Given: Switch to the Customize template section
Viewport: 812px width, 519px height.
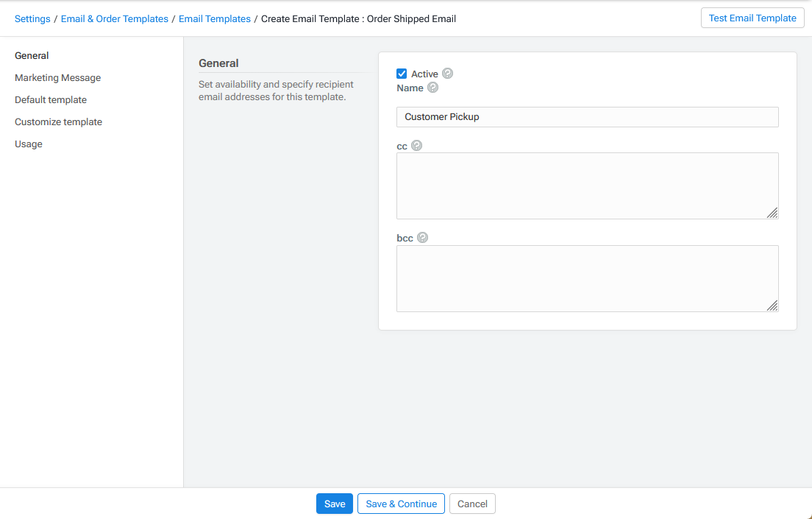Looking at the screenshot, I should (x=58, y=121).
